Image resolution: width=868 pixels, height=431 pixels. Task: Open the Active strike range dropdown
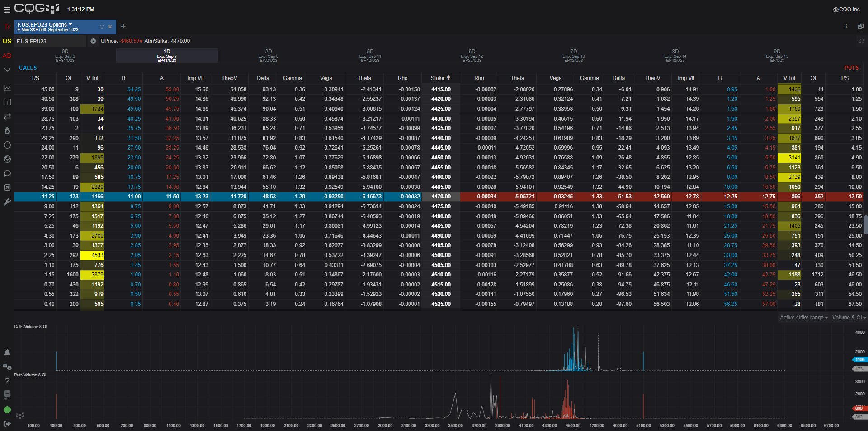click(803, 318)
